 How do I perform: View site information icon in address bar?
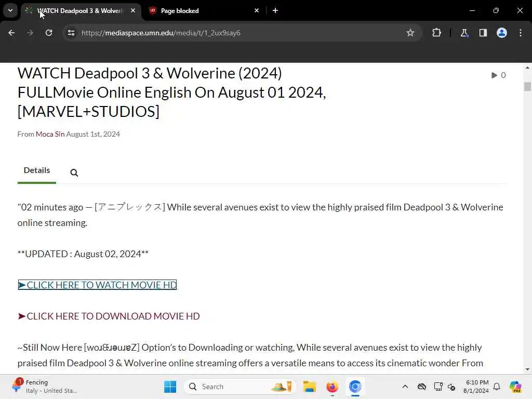[71, 33]
